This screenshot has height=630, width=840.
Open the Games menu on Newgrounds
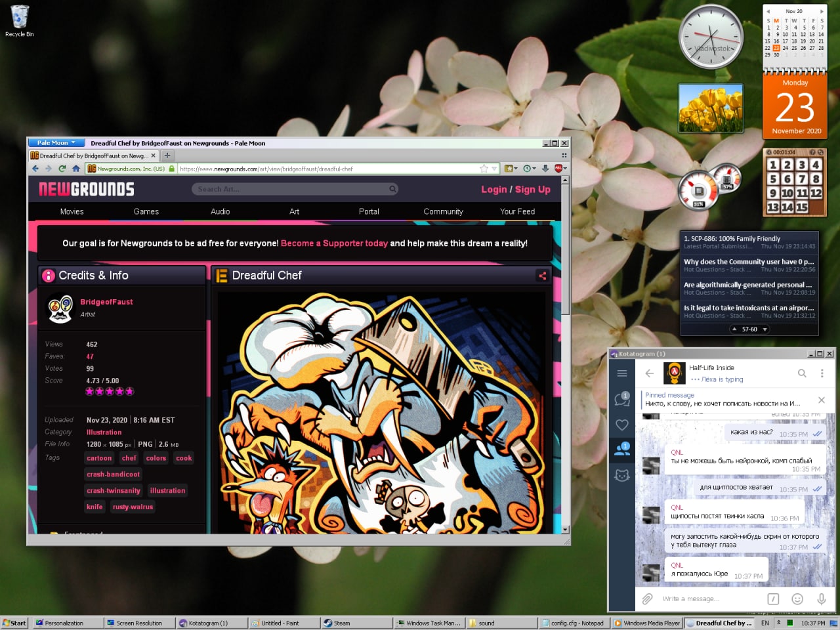click(x=146, y=211)
